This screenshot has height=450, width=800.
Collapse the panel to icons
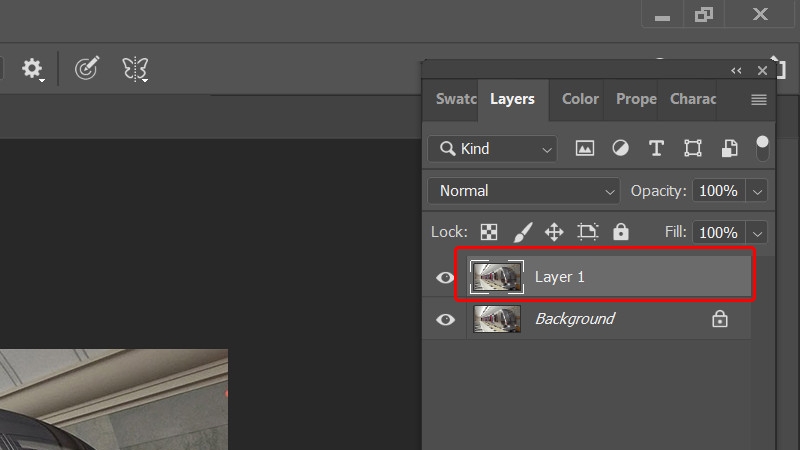(736, 71)
